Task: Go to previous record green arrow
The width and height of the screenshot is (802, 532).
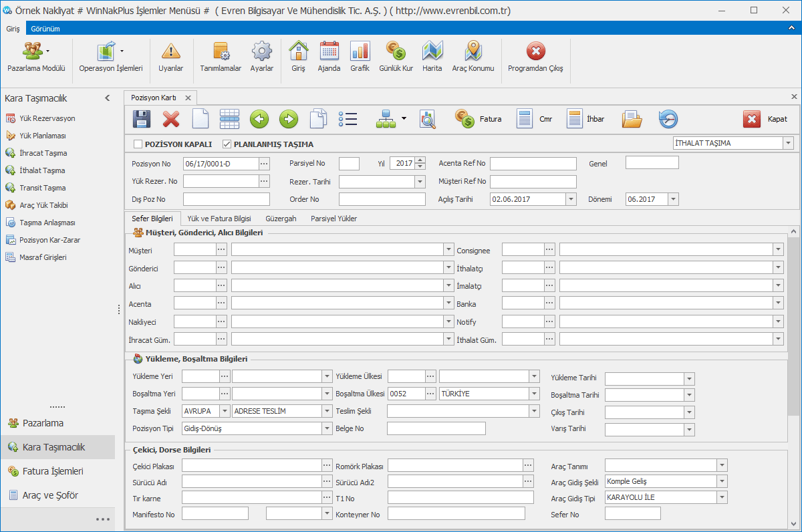Action: pyautogui.click(x=259, y=119)
